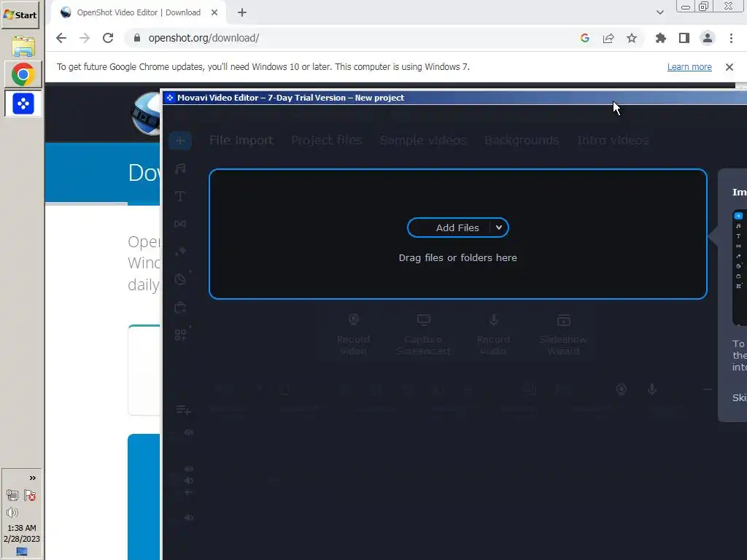Open the Sounds music note section in Movavi
The image size is (747, 560).
click(x=180, y=168)
